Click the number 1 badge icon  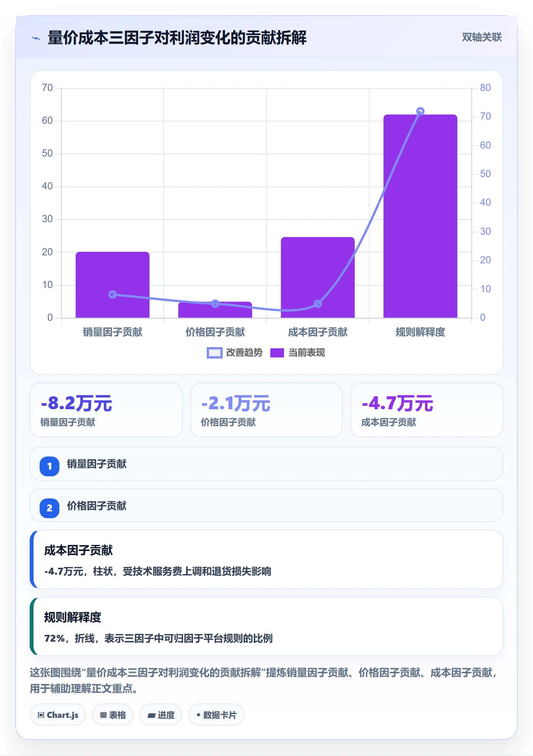coord(49,466)
